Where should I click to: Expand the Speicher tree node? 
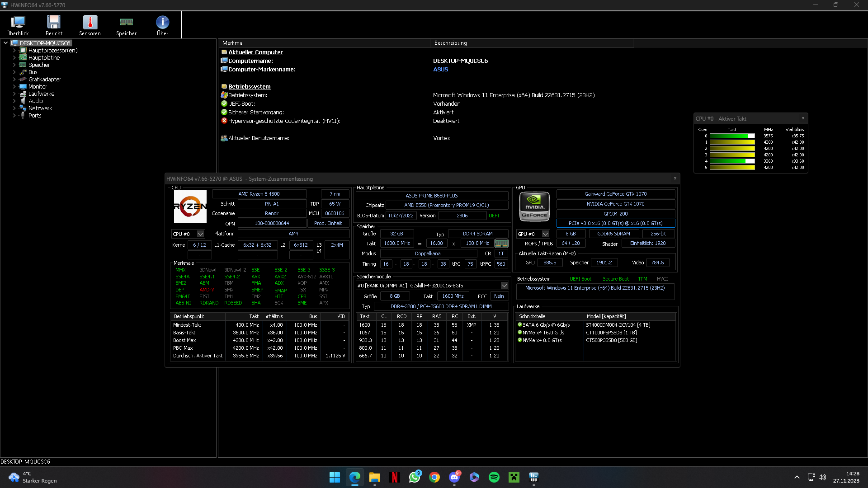[14, 65]
